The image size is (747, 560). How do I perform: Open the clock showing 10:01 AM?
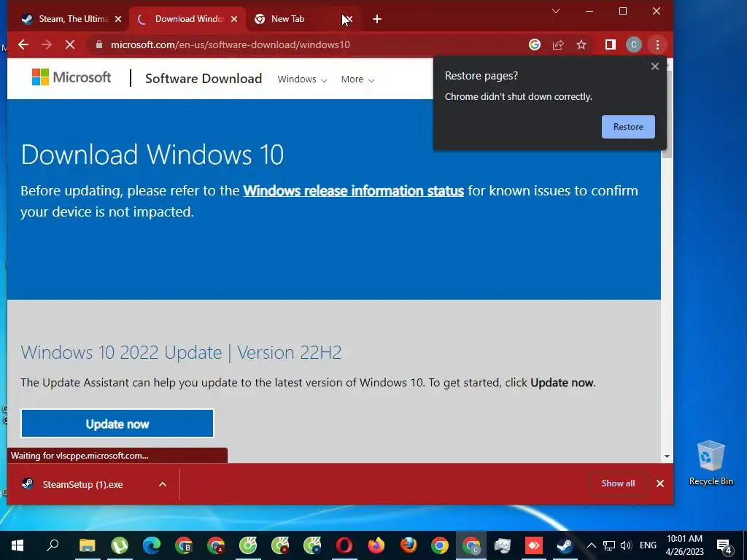[x=684, y=545]
